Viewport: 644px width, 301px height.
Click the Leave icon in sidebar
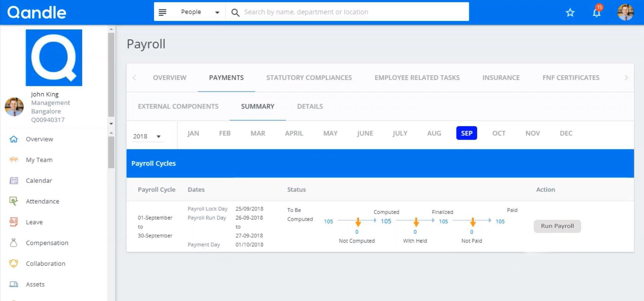[x=13, y=222]
